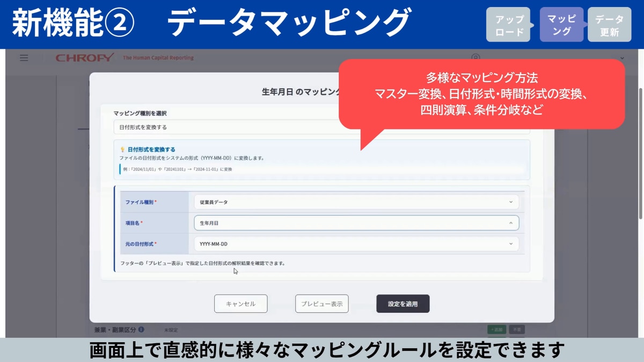The height and width of the screenshot is (362, 644).
Task: Click the The Human Capital Reporting tagline
Action: (158, 58)
